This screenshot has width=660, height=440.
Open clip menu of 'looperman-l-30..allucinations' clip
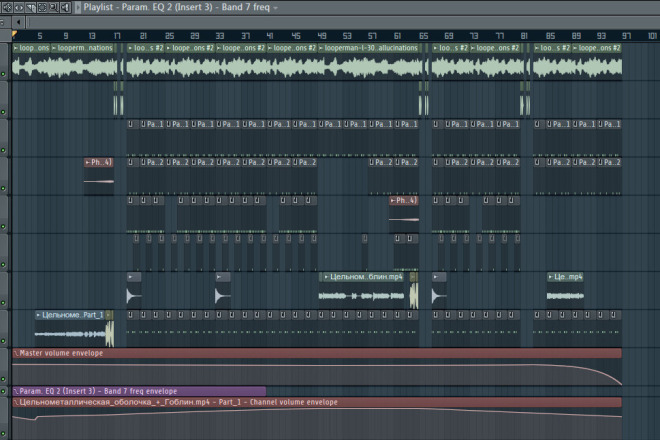pos(321,48)
